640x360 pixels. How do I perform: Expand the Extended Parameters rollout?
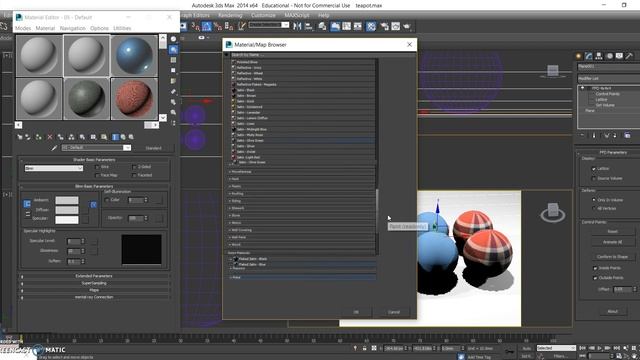[94, 276]
